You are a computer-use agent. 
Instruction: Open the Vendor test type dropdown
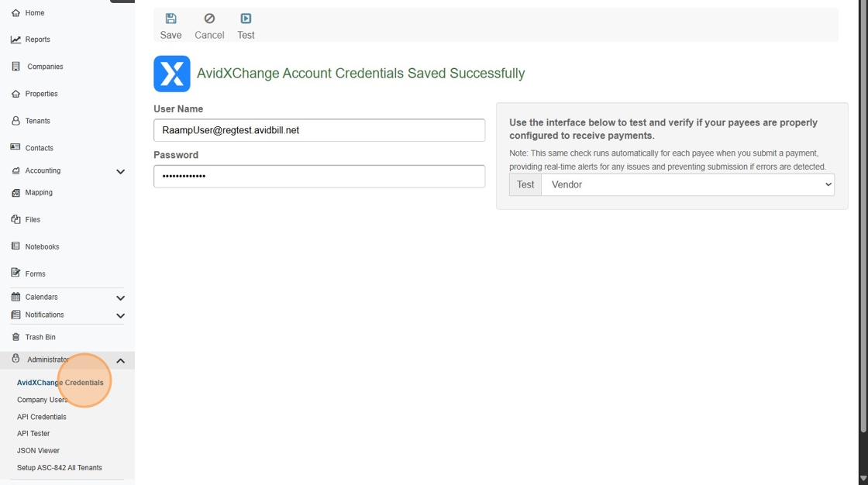tap(687, 184)
